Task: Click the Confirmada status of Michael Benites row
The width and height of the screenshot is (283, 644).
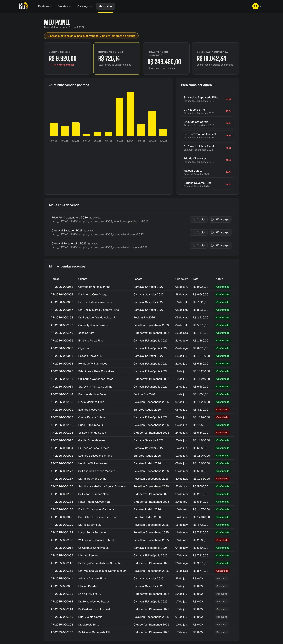Action: coord(223,556)
